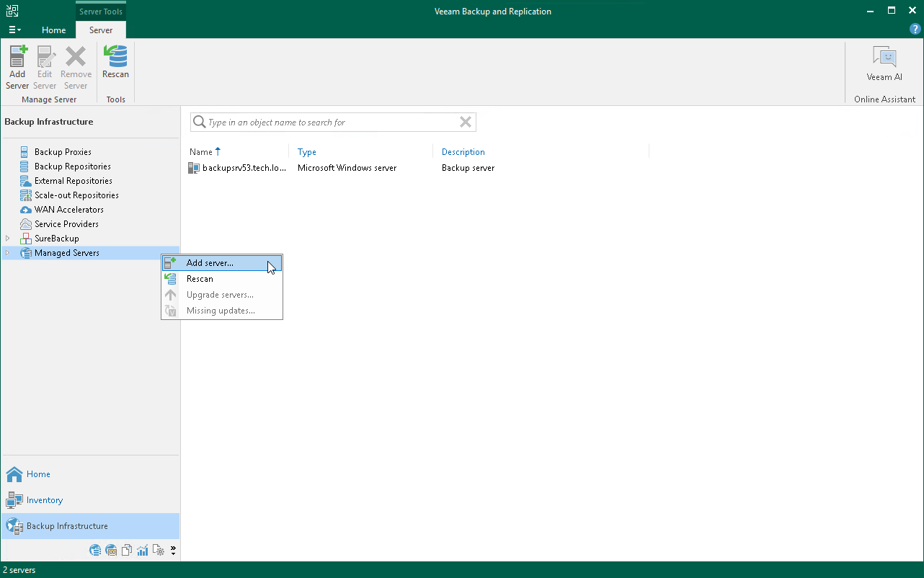Image resolution: width=924 pixels, height=578 pixels.
Task: Select External Repositories in the tree
Action: [x=74, y=181]
